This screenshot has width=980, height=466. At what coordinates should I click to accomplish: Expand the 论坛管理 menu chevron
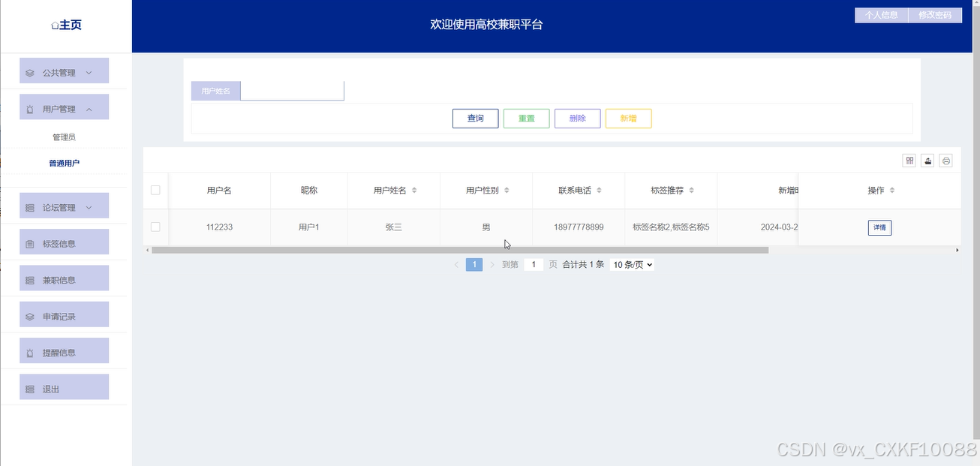tap(89, 208)
